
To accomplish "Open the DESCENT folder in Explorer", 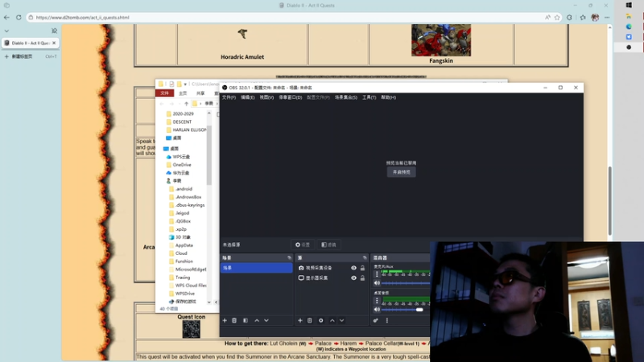I will coord(179,122).
